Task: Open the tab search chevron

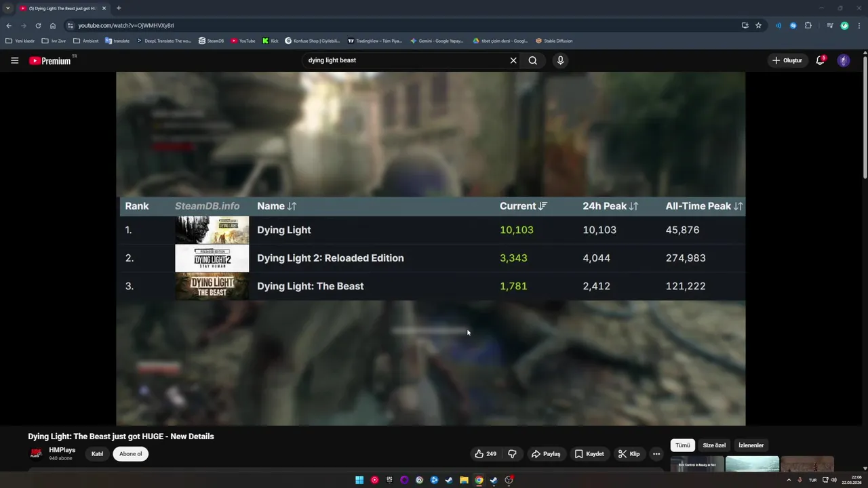Action: click(x=7, y=8)
